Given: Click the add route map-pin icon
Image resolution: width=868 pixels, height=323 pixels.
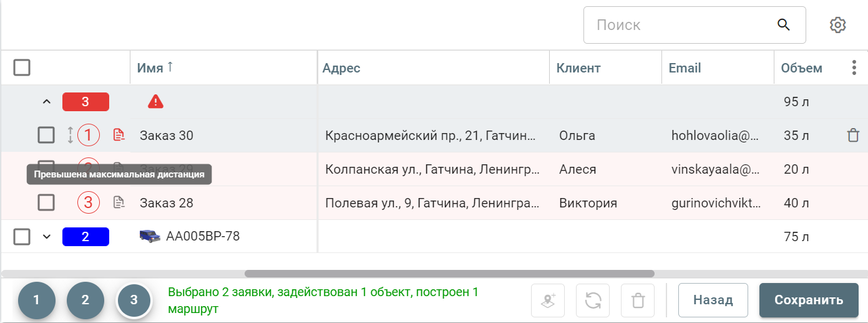Looking at the screenshot, I should click(547, 301).
